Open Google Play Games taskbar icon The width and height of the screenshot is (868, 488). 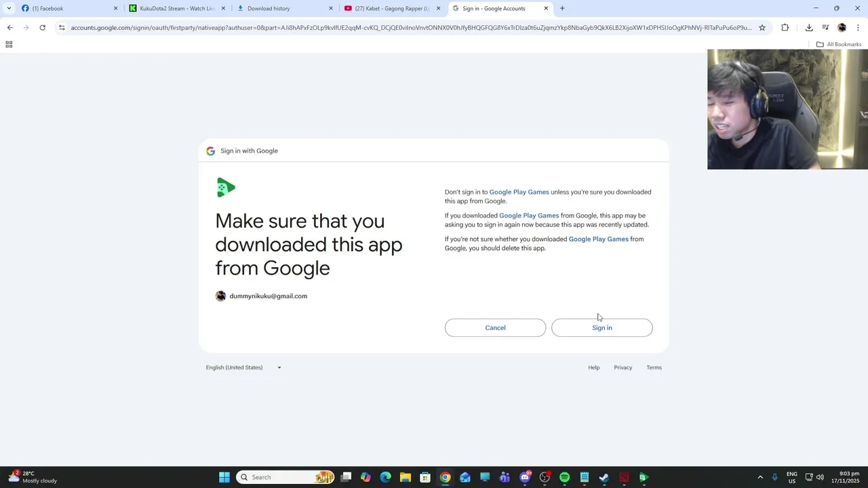644,477
